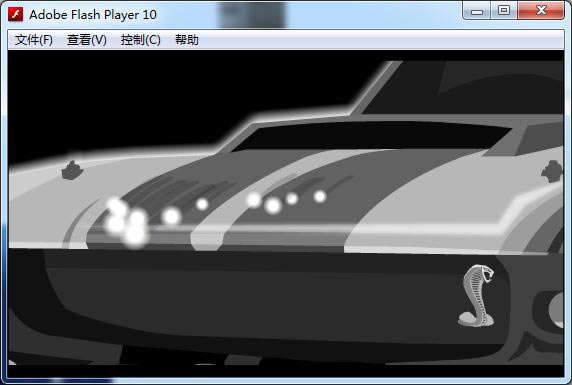Click the lowest glowing orb in the left cluster
Viewport: 572px width, 385px height.
point(135,235)
